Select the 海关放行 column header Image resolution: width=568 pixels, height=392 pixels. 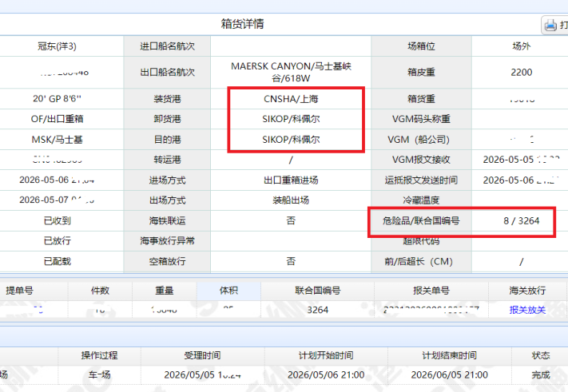coord(527,291)
